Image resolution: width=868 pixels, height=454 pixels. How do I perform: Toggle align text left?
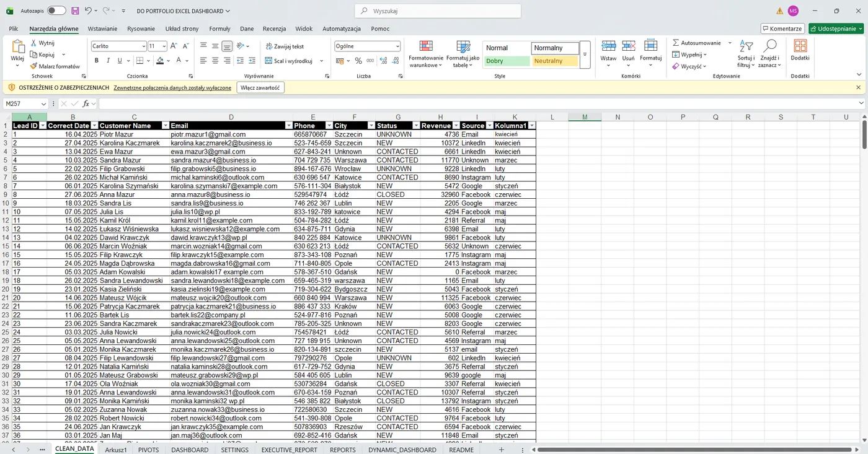(x=203, y=61)
